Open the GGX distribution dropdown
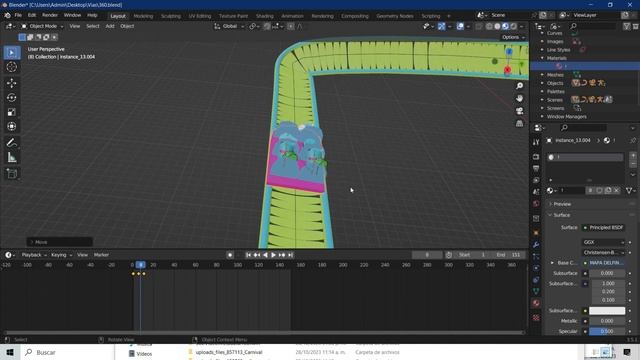 tap(603, 242)
